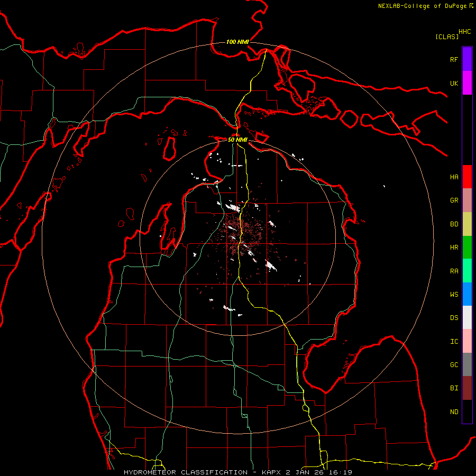Click the RF legend label
Viewport: 476px width, 476px height.
[454, 60]
